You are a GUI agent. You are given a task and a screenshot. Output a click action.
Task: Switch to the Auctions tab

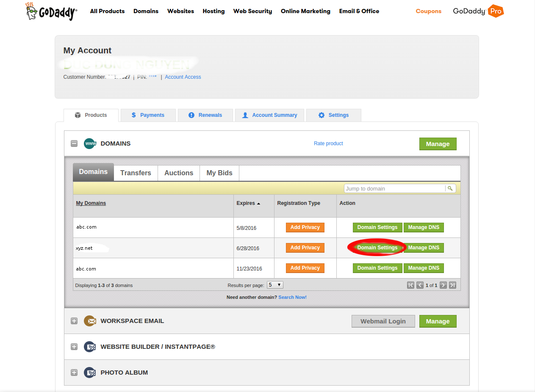179,173
